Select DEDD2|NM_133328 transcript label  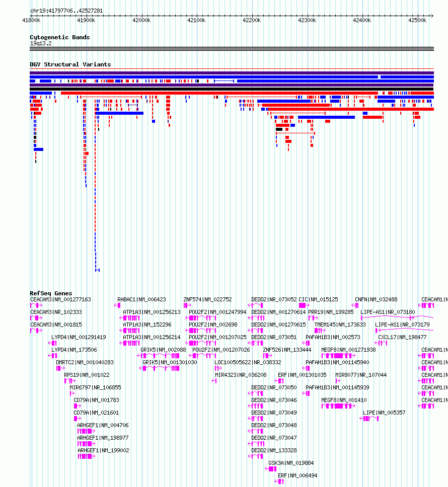[x=274, y=450]
